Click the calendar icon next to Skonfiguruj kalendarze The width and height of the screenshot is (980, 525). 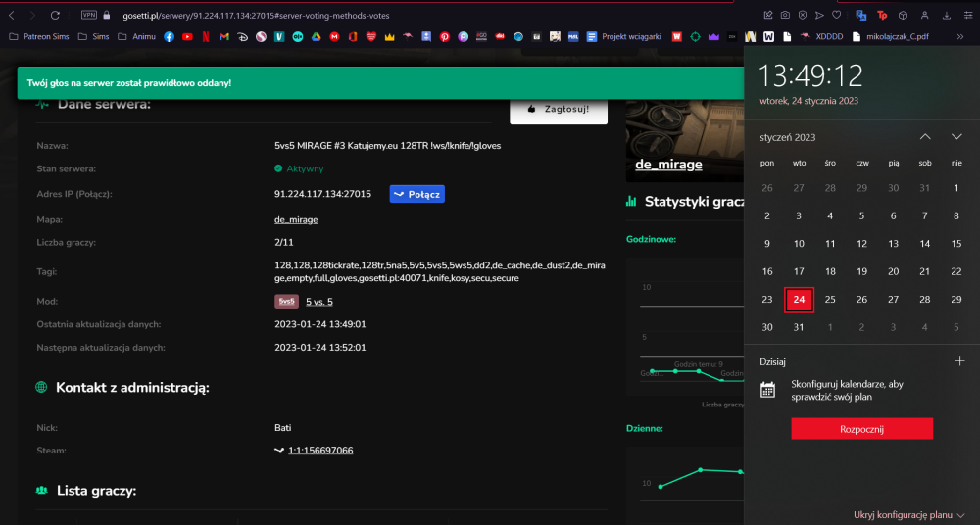tap(767, 390)
